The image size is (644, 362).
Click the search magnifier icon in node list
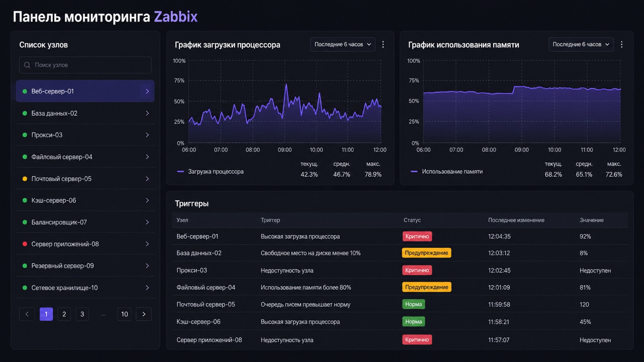pyautogui.click(x=27, y=65)
